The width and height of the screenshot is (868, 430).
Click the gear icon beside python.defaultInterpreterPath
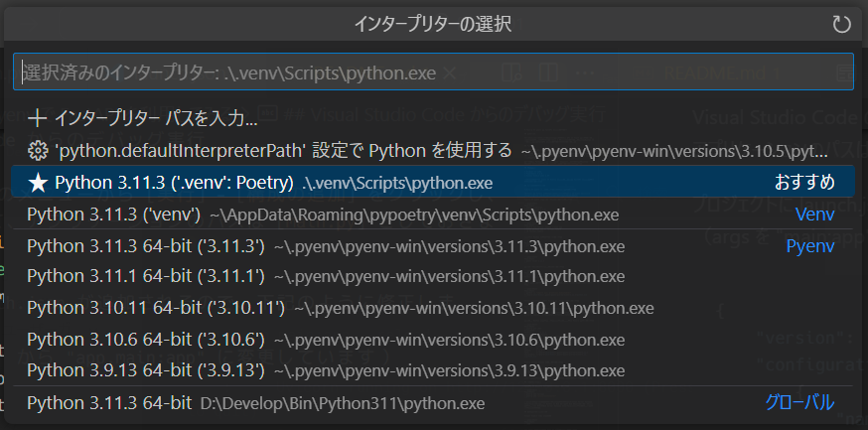click(x=37, y=150)
